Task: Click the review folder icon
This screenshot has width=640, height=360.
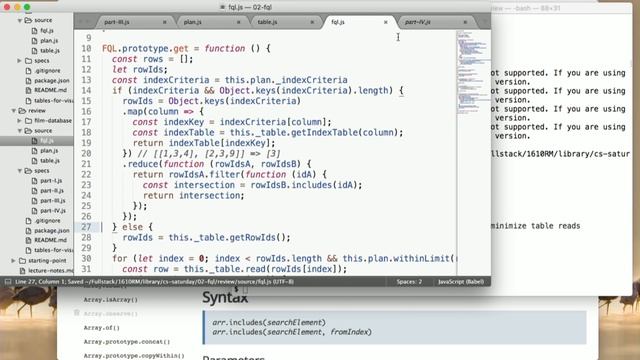Action: pos(22,111)
